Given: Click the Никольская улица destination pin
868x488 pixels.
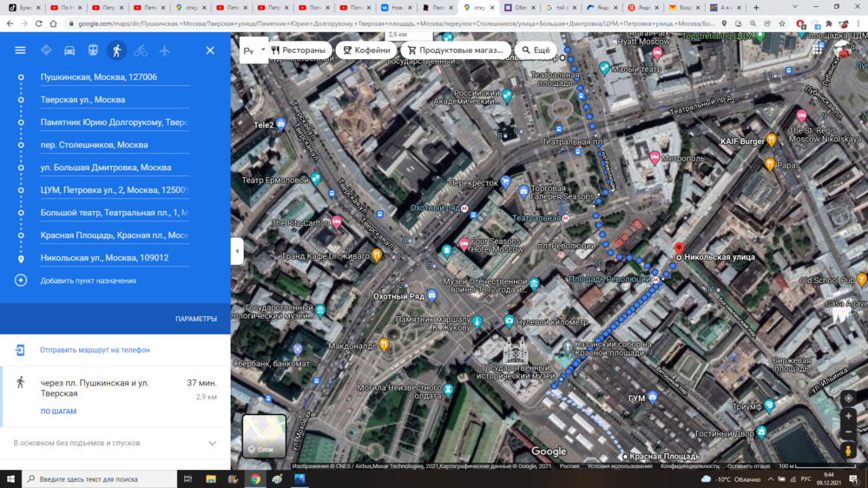Looking at the screenshot, I should tap(679, 248).
